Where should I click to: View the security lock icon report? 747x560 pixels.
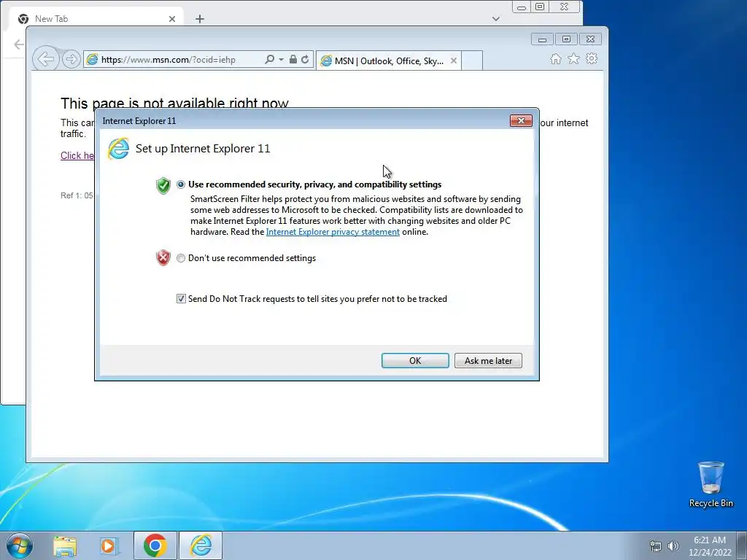(x=293, y=60)
